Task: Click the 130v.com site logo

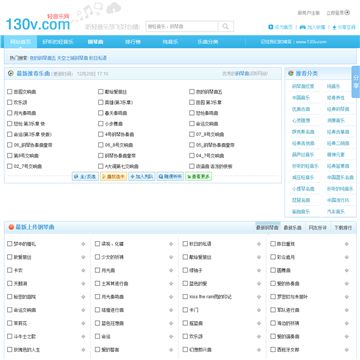Action: [38, 23]
